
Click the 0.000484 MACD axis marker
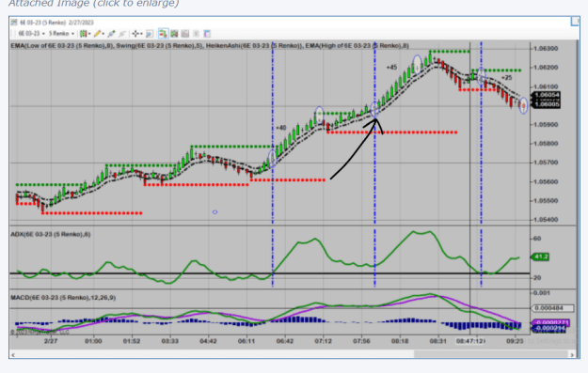pyautogui.click(x=553, y=308)
